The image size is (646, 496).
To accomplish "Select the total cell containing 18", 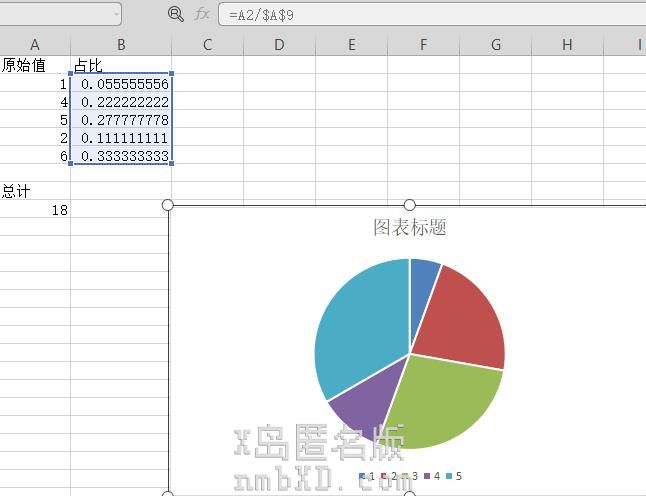I will click(x=35, y=210).
